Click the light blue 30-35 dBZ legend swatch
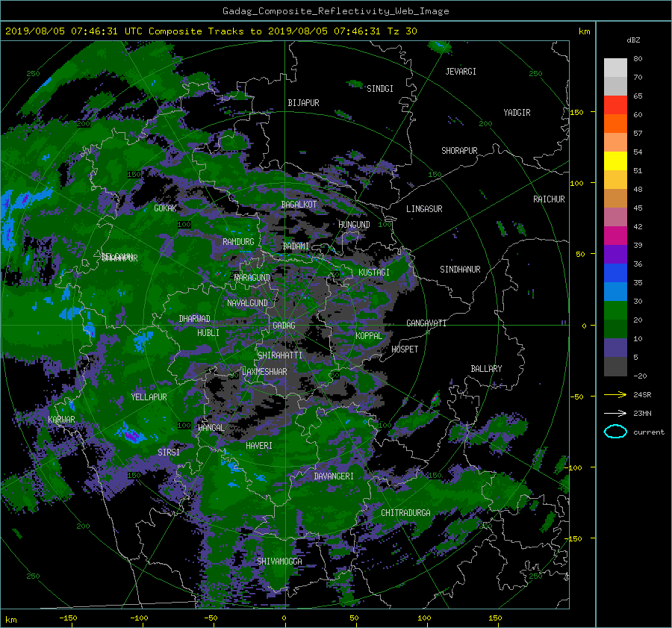Image resolution: width=672 pixels, height=628 pixels. pyautogui.click(x=615, y=291)
